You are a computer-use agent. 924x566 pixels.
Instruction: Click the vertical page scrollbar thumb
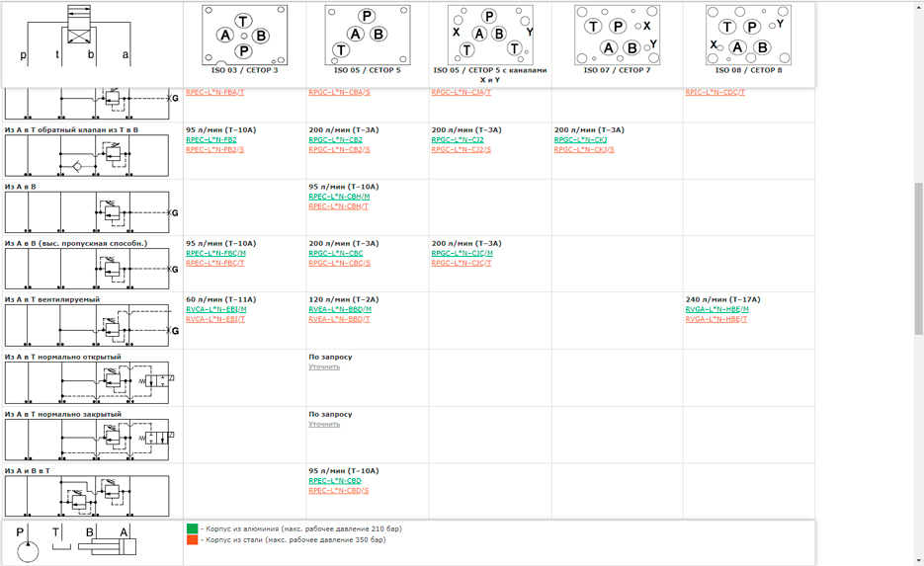pyautogui.click(x=918, y=258)
